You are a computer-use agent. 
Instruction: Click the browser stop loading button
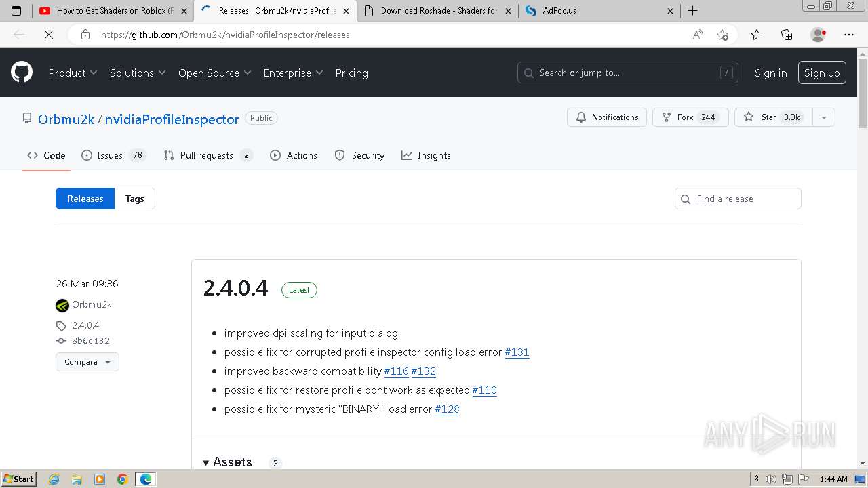[x=49, y=35]
